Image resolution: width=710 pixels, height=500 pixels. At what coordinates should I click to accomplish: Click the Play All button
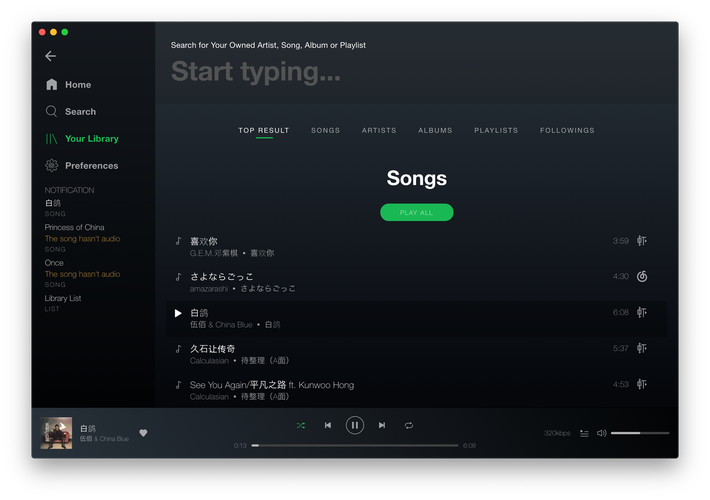[417, 212]
